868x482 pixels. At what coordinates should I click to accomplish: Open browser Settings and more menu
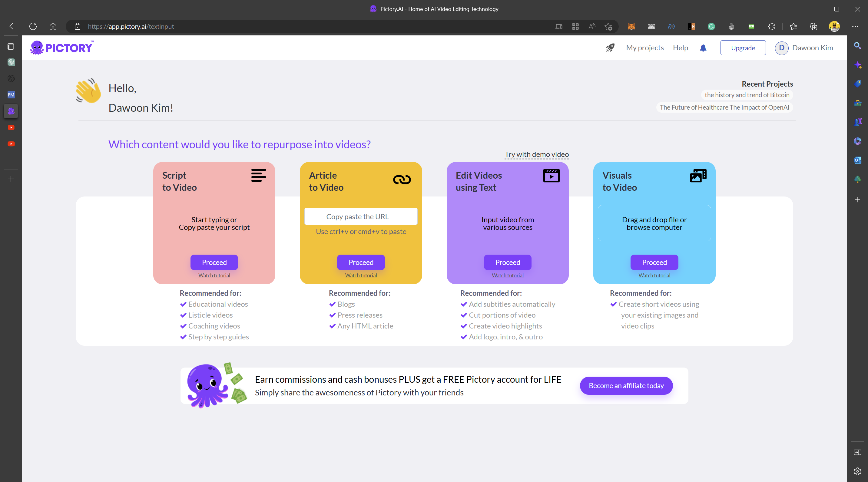tap(855, 26)
